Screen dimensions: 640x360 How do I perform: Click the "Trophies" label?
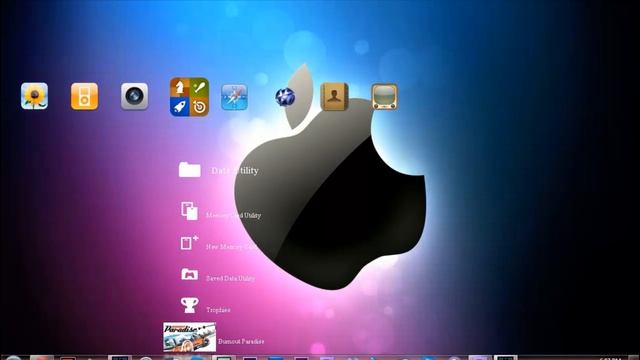point(218,310)
